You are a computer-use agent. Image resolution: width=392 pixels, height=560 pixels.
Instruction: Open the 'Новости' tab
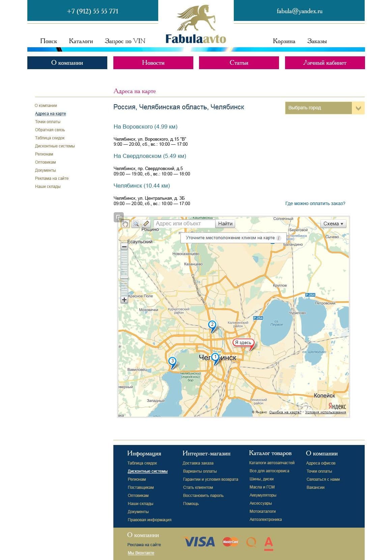153,63
